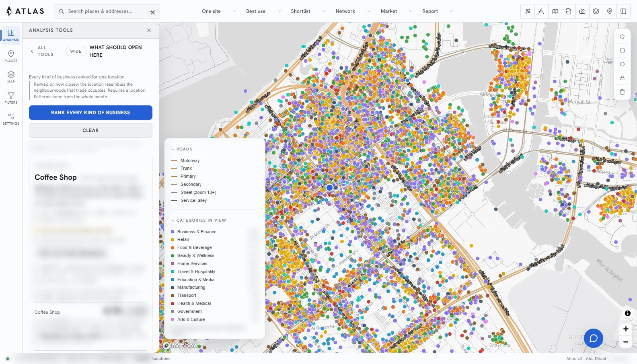Viewport: 637px width, 364px height.
Task: Open the map attribution info icon
Action: (627, 313)
